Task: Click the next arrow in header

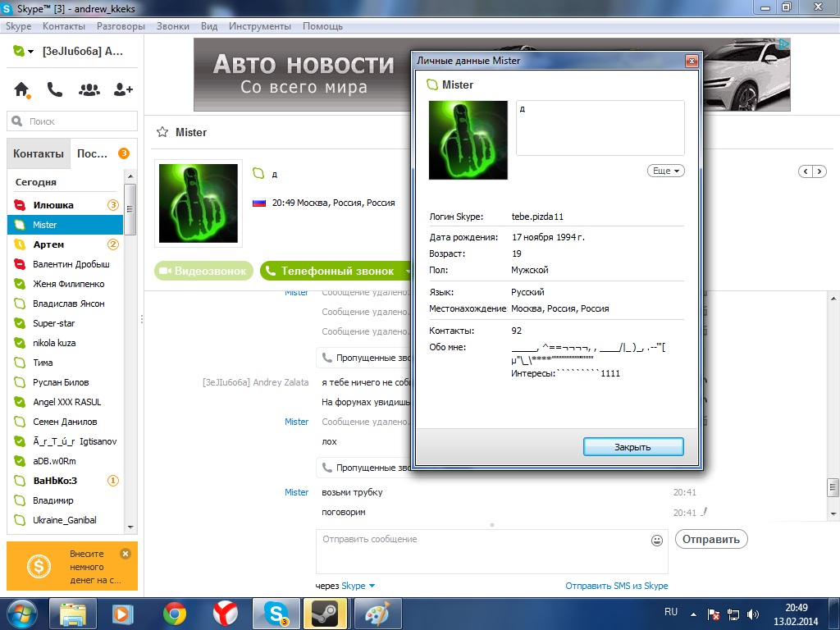Action: coord(819,171)
